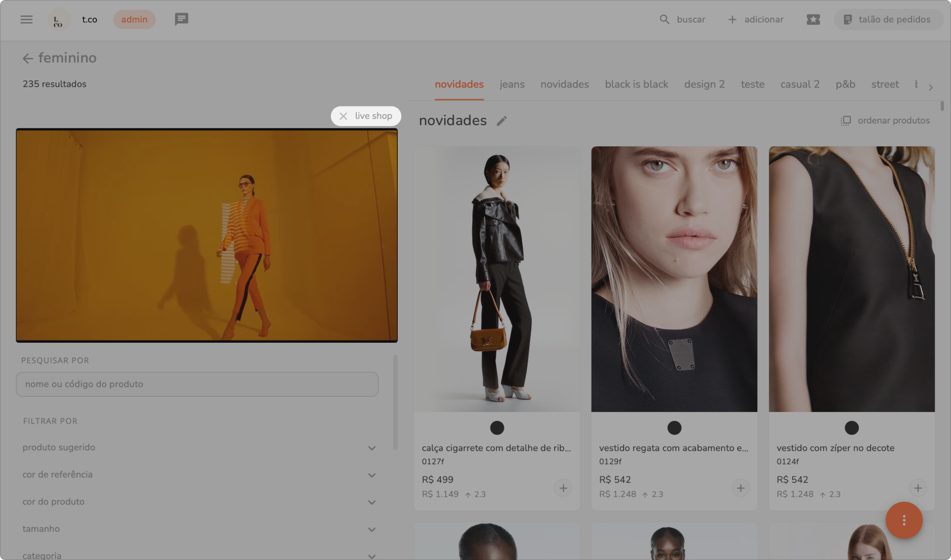
Task: Expand the tamanho filter
Action: pos(372,529)
